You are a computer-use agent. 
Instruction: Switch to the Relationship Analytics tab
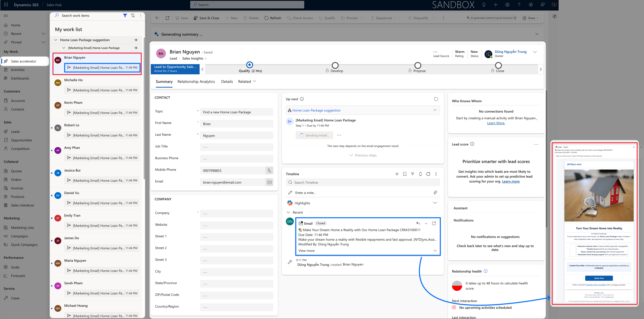point(196,82)
